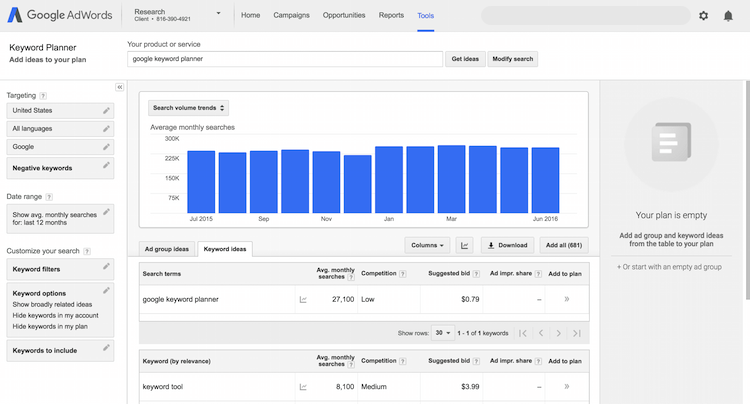Edit Negative keywords pencil icon
The height and width of the screenshot is (404, 750).
(106, 165)
